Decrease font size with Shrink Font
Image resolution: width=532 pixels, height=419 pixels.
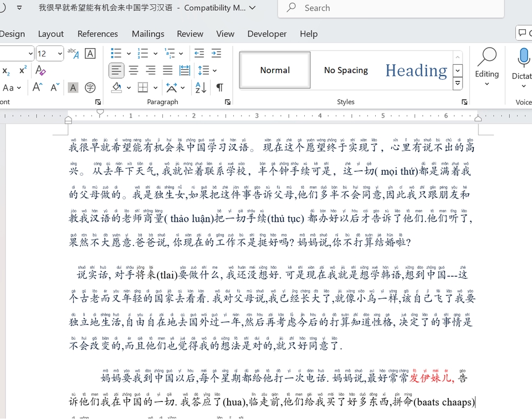[x=55, y=88]
